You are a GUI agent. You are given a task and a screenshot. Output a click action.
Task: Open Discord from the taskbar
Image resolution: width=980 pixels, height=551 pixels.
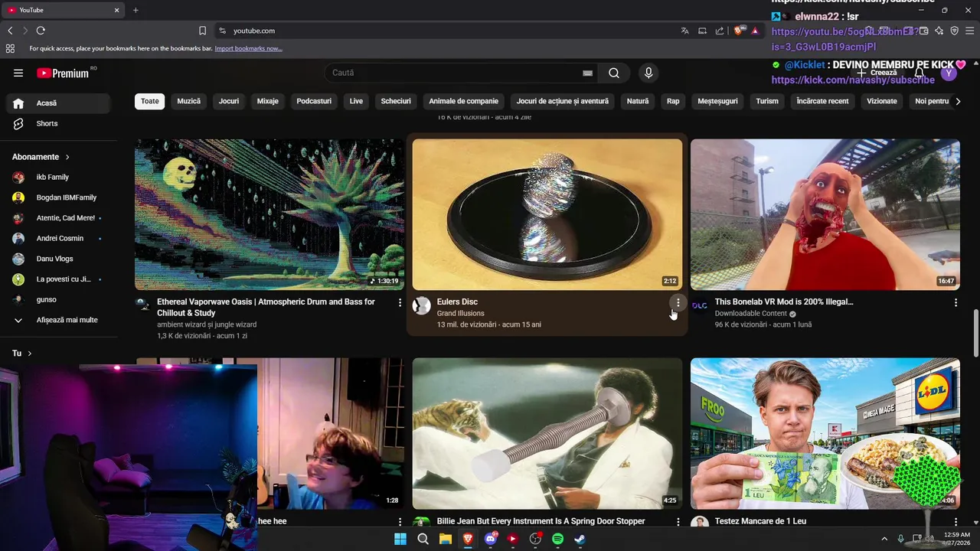click(x=491, y=539)
